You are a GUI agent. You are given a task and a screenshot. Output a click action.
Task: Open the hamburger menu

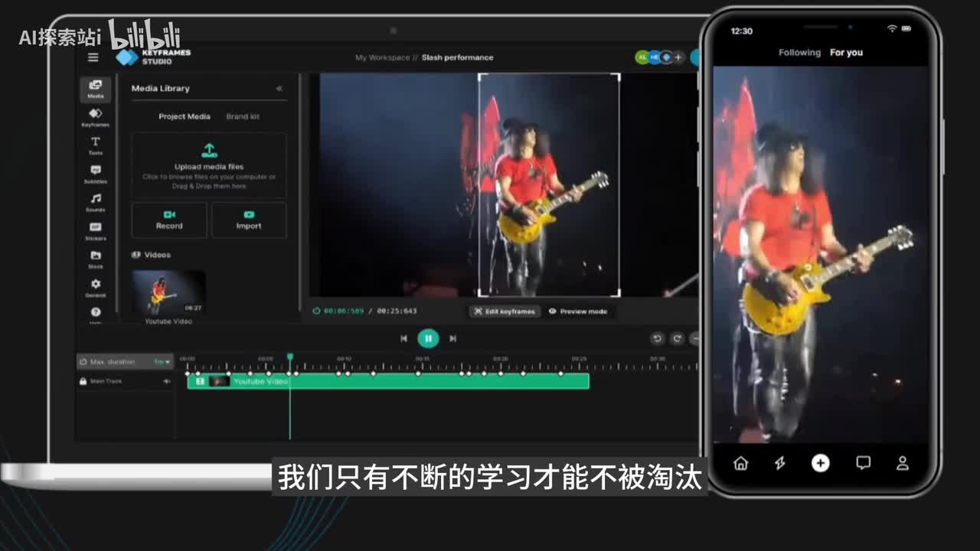(93, 57)
